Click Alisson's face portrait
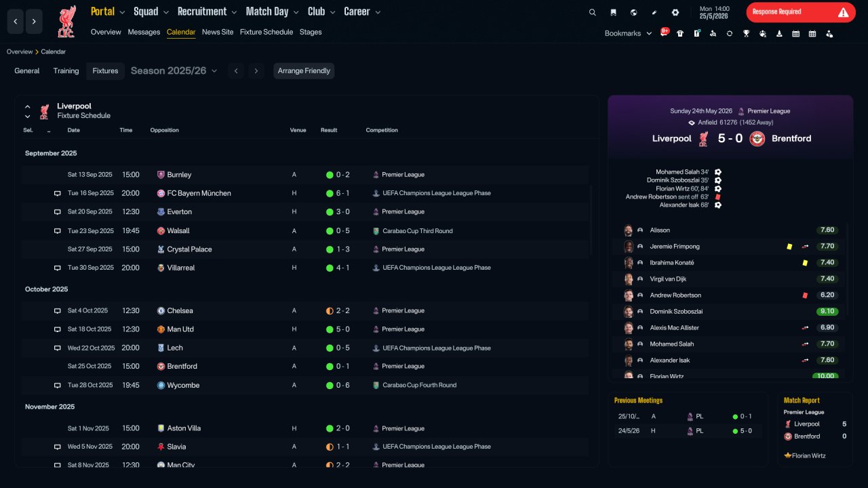 [629, 230]
